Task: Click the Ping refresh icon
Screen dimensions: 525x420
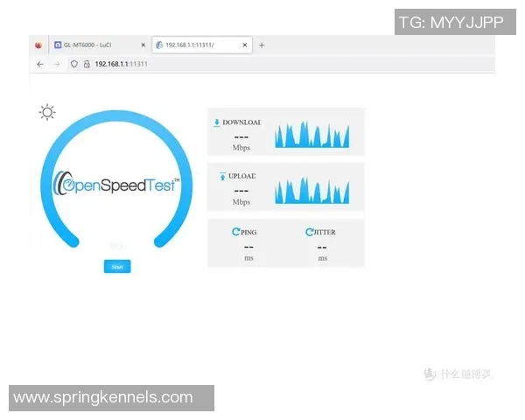Action: click(235, 232)
